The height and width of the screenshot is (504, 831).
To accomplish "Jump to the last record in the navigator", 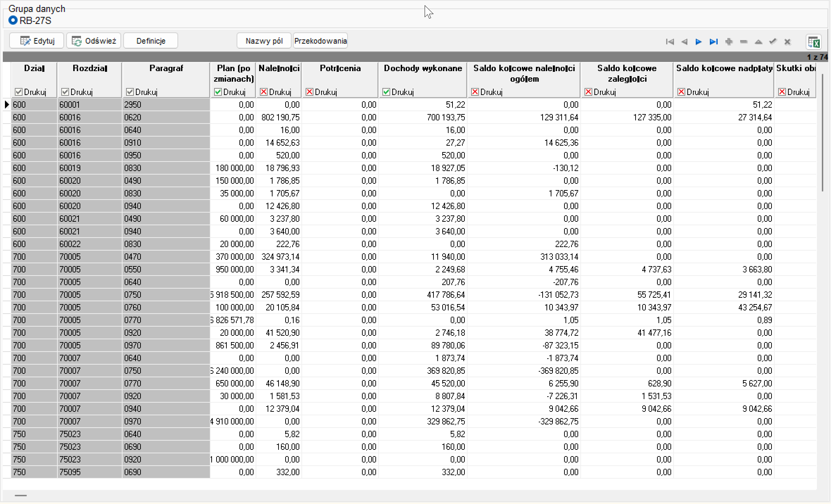I will 714,42.
